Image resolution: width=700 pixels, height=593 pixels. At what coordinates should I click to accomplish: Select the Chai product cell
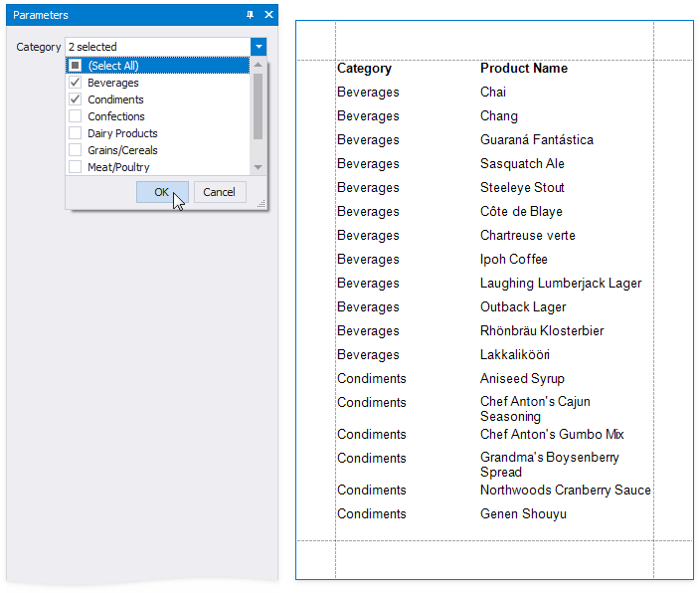pyautogui.click(x=493, y=93)
